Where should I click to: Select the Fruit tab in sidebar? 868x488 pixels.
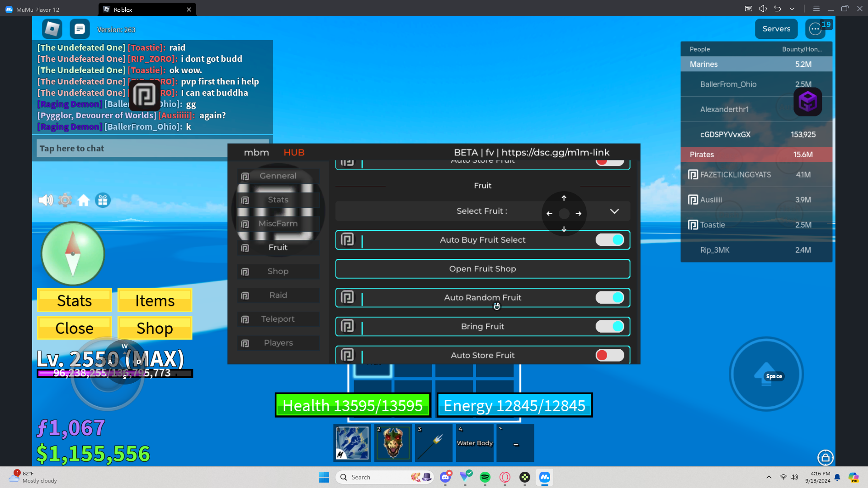(x=278, y=248)
